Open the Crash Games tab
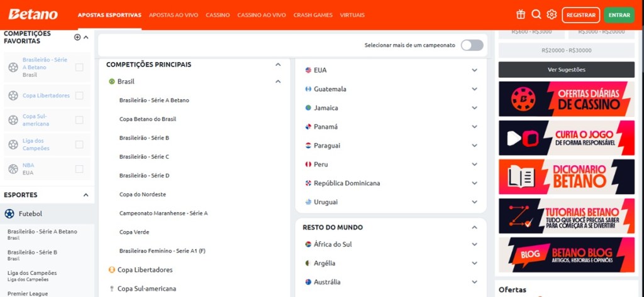Image resolution: width=644 pixels, height=297 pixels. coord(313,14)
